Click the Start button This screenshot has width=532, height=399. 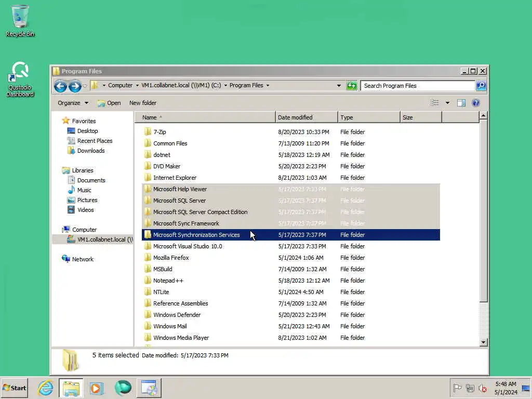14,388
